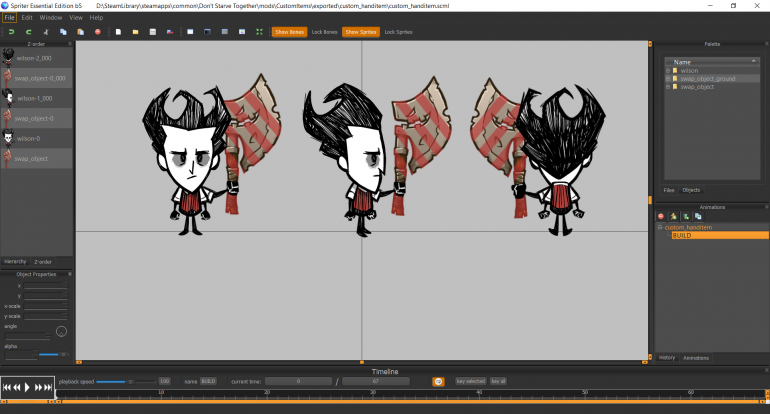Click the yellow open project folder icon
This screenshot has height=414, width=770.
pyautogui.click(x=134, y=32)
